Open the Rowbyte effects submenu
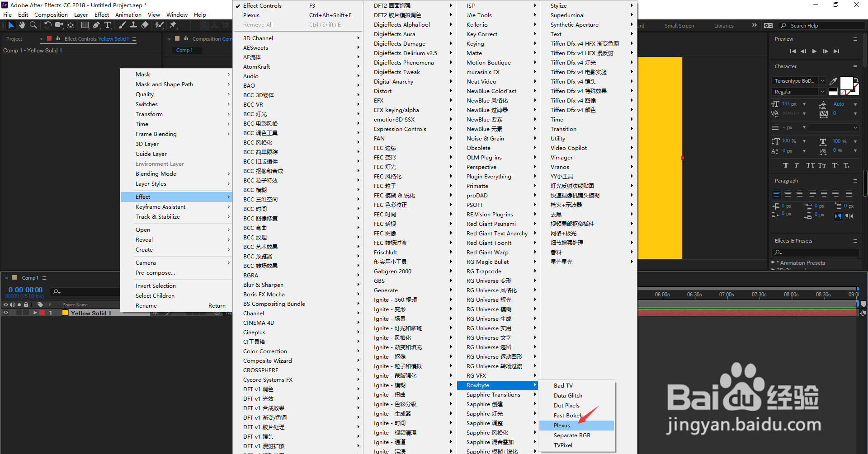 (497, 385)
